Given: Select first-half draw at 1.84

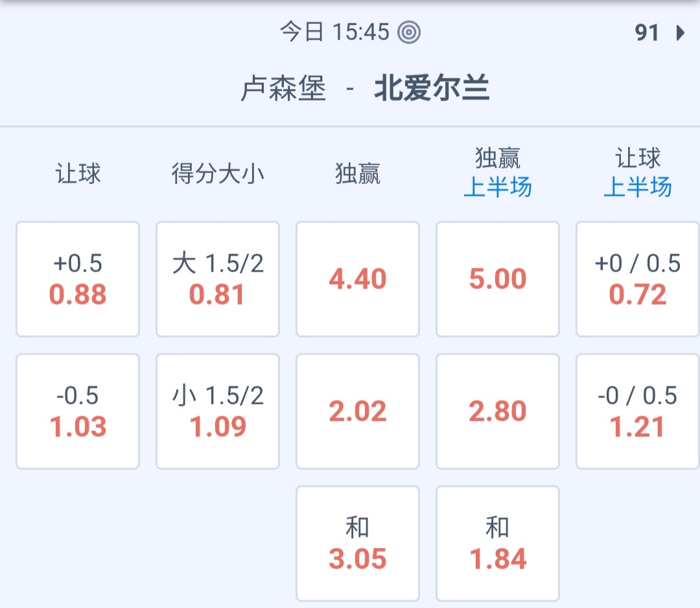Looking at the screenshot, I should (x=498, y=544).
